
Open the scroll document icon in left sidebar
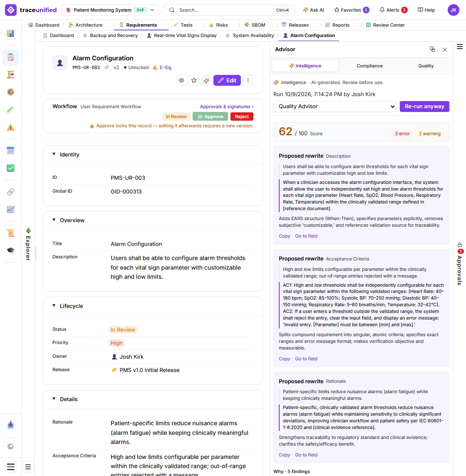11,233
